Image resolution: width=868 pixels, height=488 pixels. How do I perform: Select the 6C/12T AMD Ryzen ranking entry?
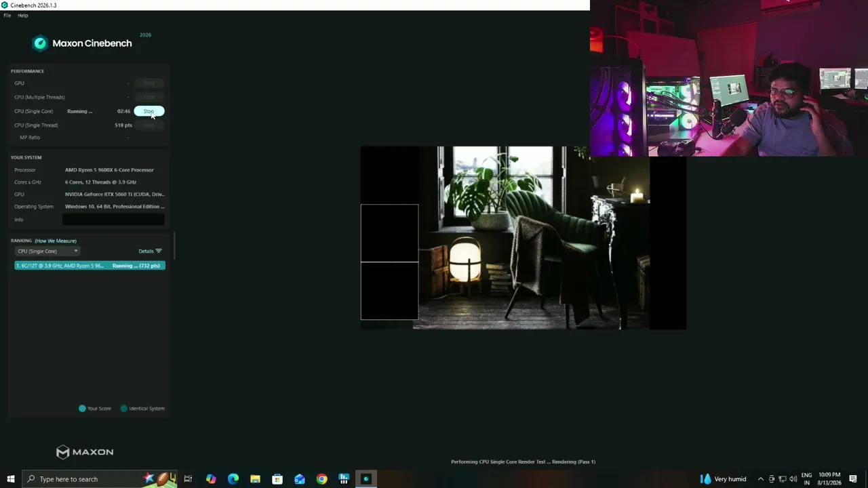(90, 266)
